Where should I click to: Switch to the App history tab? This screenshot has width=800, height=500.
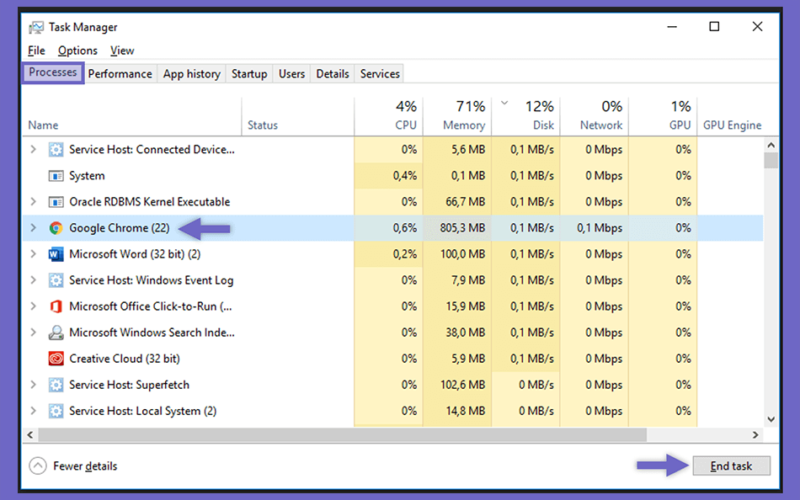click(x=191, y=74)
